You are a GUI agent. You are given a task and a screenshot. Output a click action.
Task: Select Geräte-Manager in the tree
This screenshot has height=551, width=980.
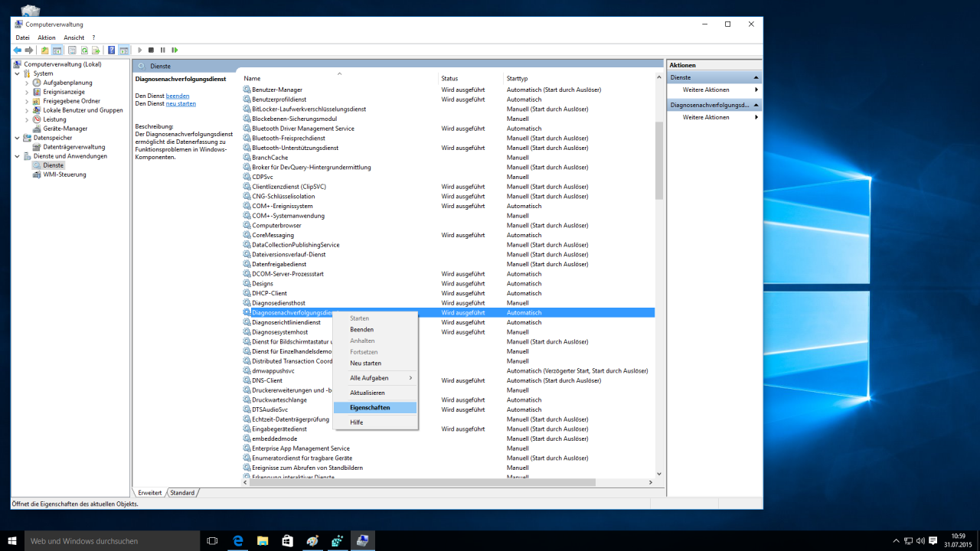point(65,129)
